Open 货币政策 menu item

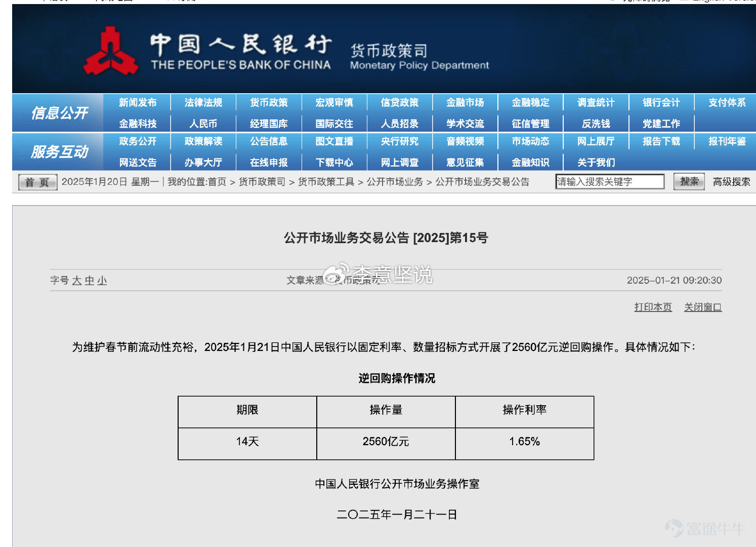point(269,103)
